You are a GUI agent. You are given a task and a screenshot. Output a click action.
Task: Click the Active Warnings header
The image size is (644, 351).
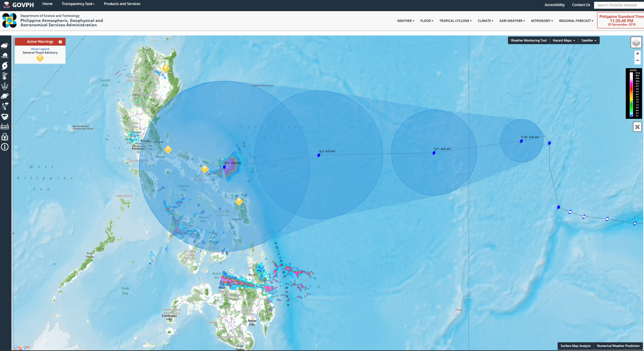pos(40,42)
